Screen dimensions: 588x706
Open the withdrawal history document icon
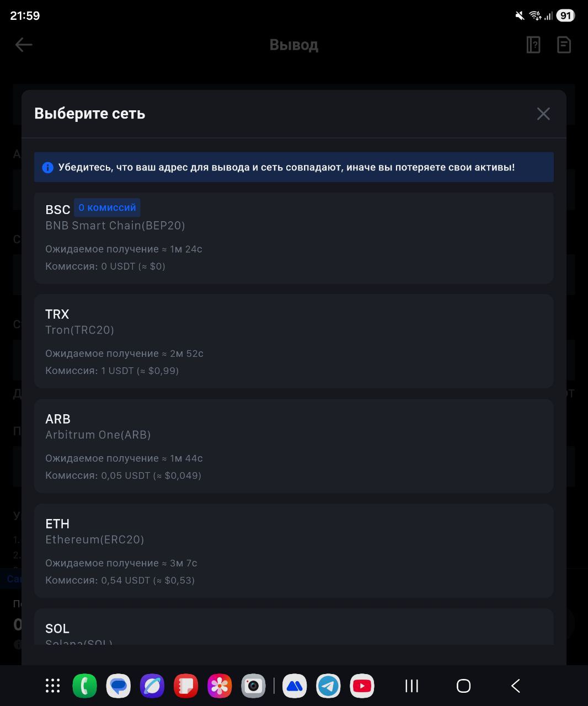pyautogui.click(x=564, y=45)
